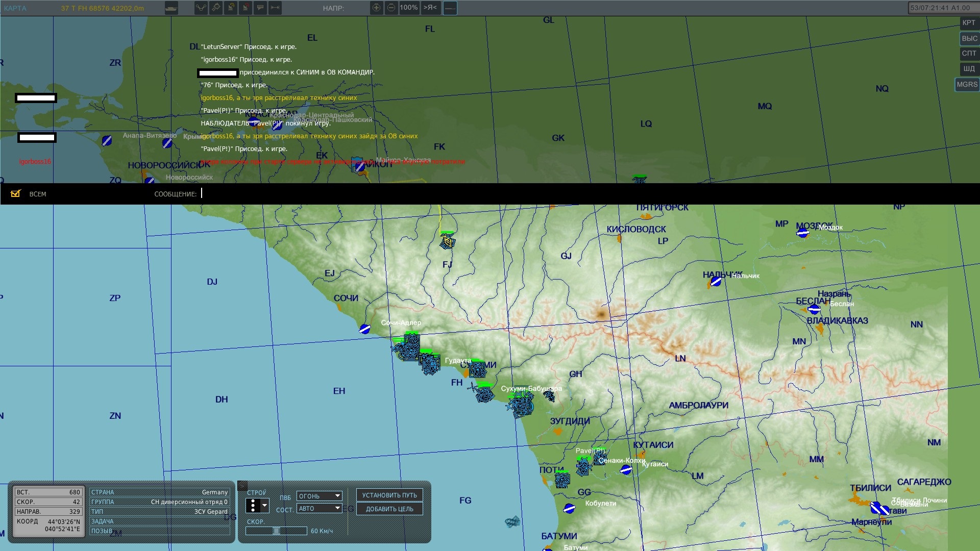Open the chat message bubble tool

[260, 8]
